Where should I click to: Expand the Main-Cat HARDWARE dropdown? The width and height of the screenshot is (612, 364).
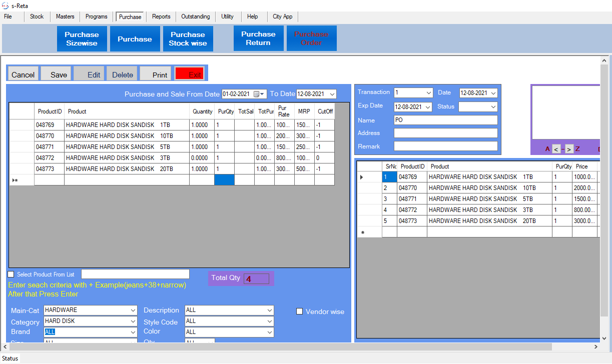coord(133,310)
